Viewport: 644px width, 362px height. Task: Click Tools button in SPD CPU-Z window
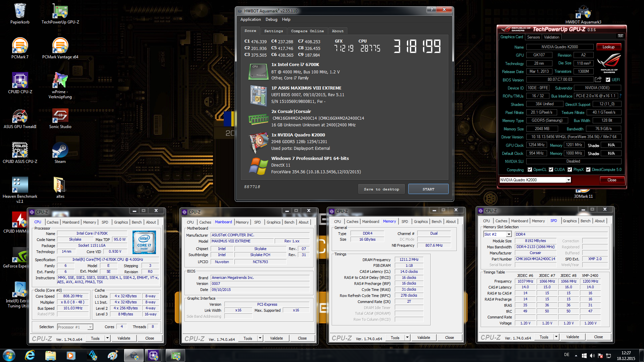pos(544,337)
